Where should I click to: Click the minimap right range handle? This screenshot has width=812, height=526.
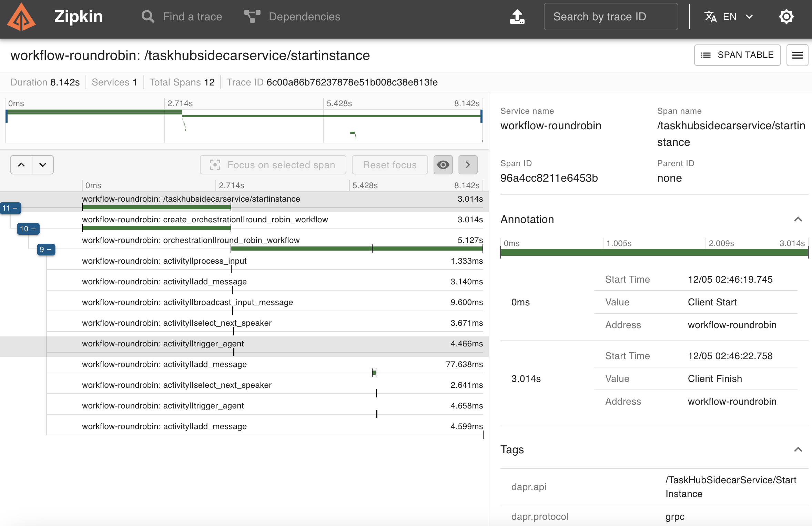(481, 116)
